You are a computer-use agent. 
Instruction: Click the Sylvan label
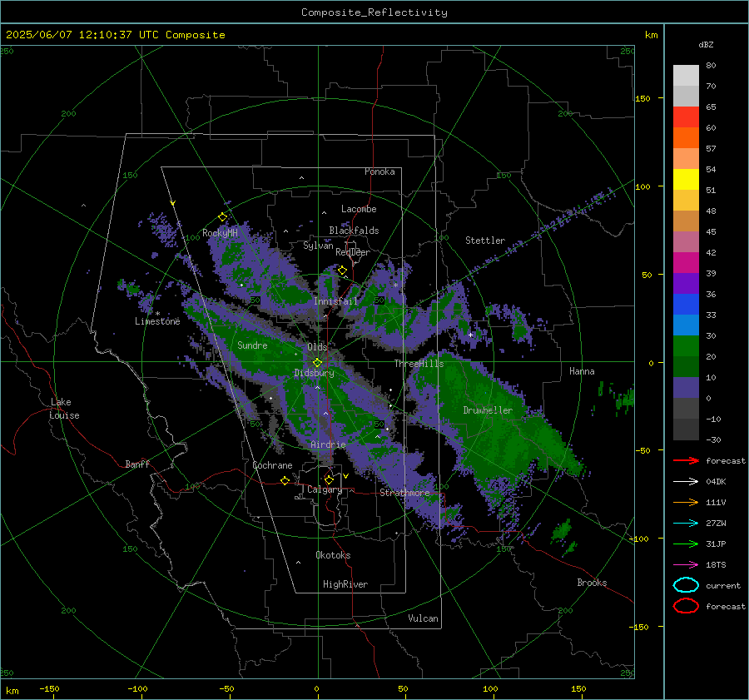[x=318, y=246]
